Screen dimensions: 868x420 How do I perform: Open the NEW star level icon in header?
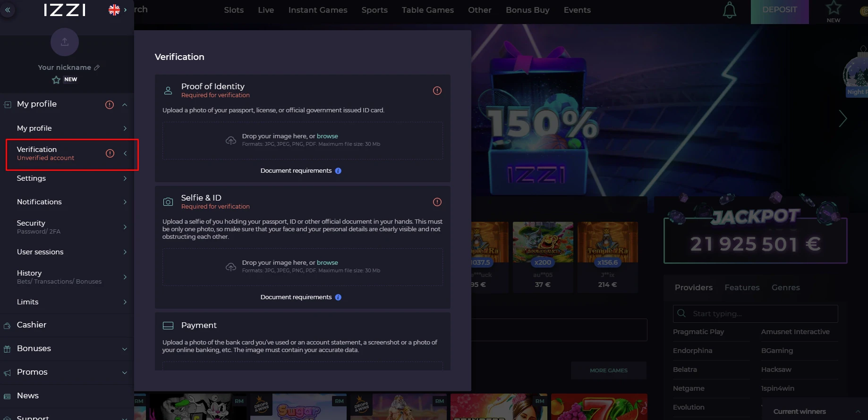834,11
